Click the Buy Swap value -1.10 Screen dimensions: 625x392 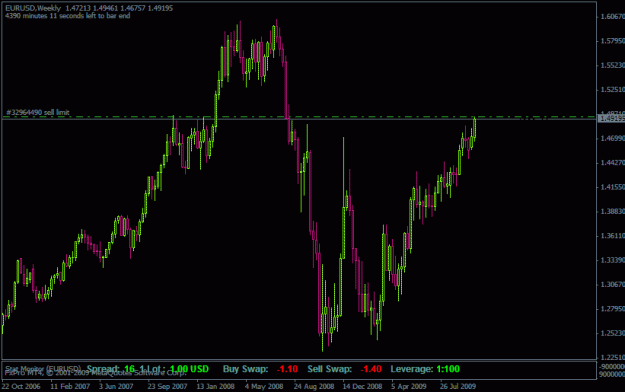pyautogui.click(x=287, y=369)
